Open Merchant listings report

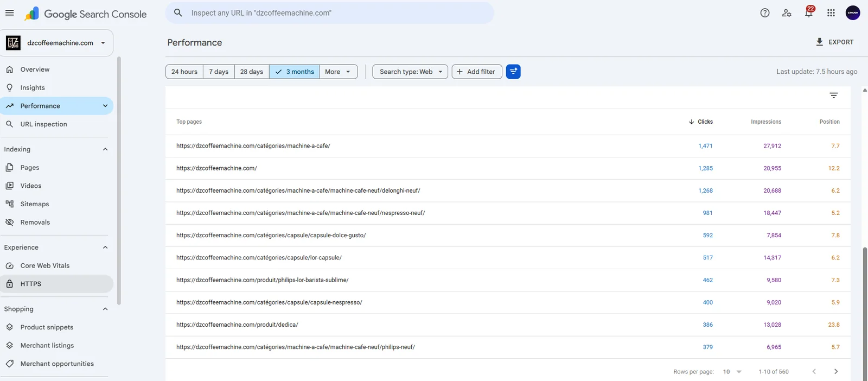pos(56,345)
